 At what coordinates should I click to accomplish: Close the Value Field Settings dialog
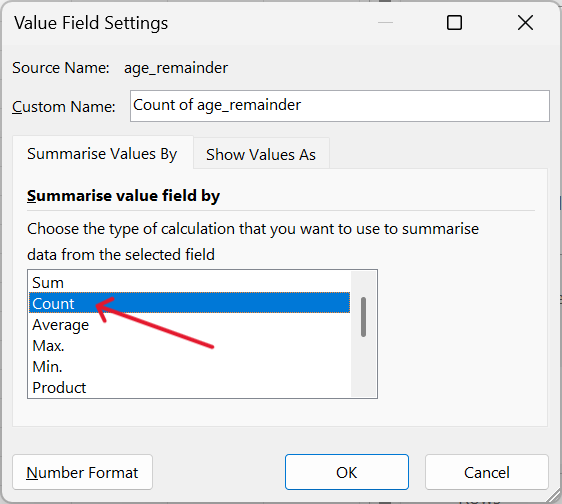(525, 23)
